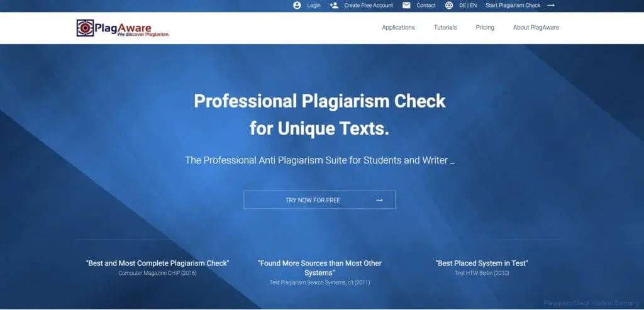
Task: Click the PlagAware target logo icon
Action: point(85,28)
